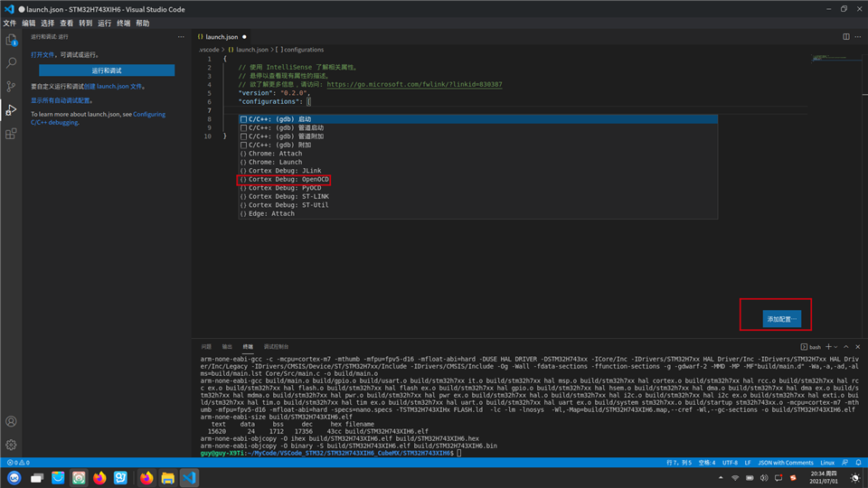Click the 行 7, 列 5 cursor position
The width and height of the screenshot is (868, 488).
(679, 463)
